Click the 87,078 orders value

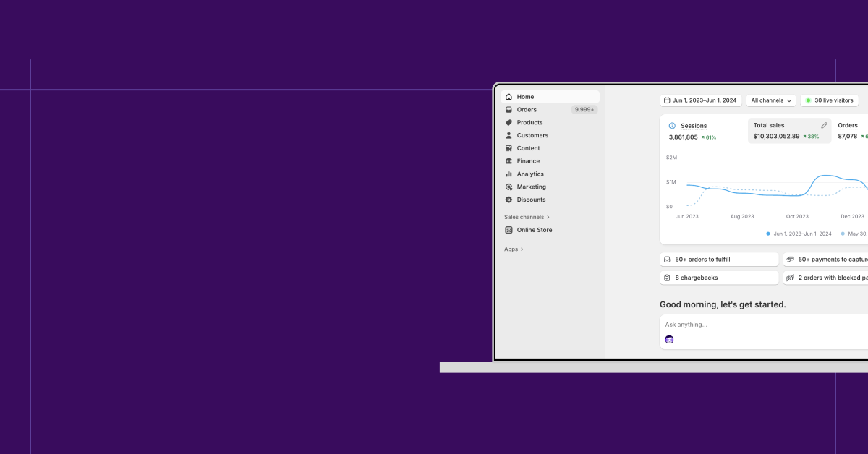[848, 136]
